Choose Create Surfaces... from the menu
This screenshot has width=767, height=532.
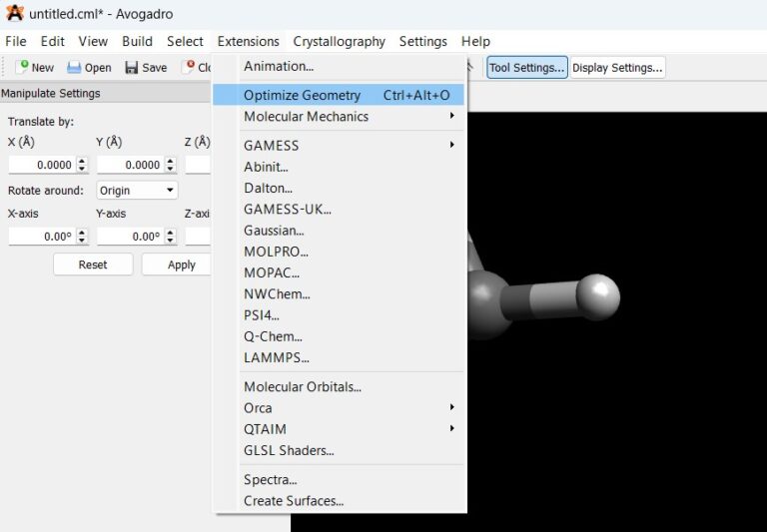point(339,501)
